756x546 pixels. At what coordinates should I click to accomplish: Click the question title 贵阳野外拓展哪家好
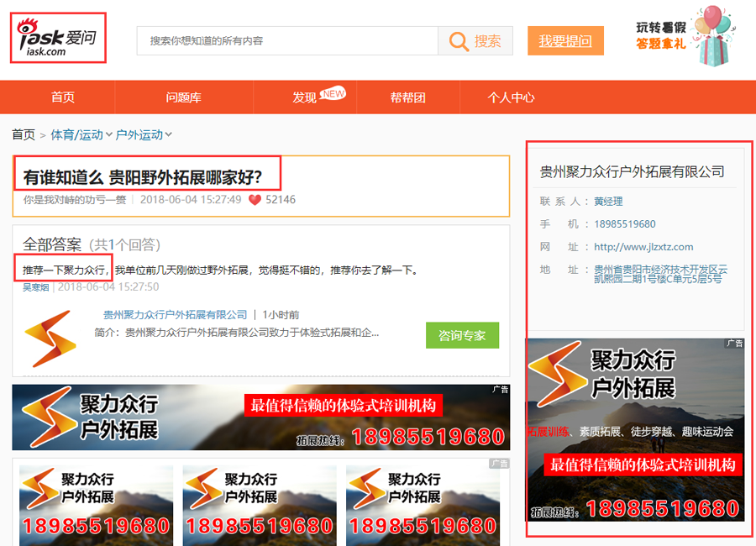coord(143,177)
